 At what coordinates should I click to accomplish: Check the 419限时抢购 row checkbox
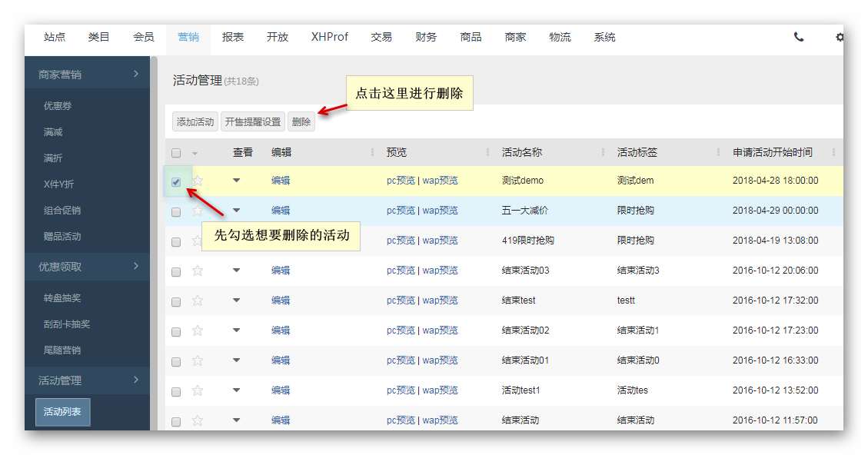176,241
